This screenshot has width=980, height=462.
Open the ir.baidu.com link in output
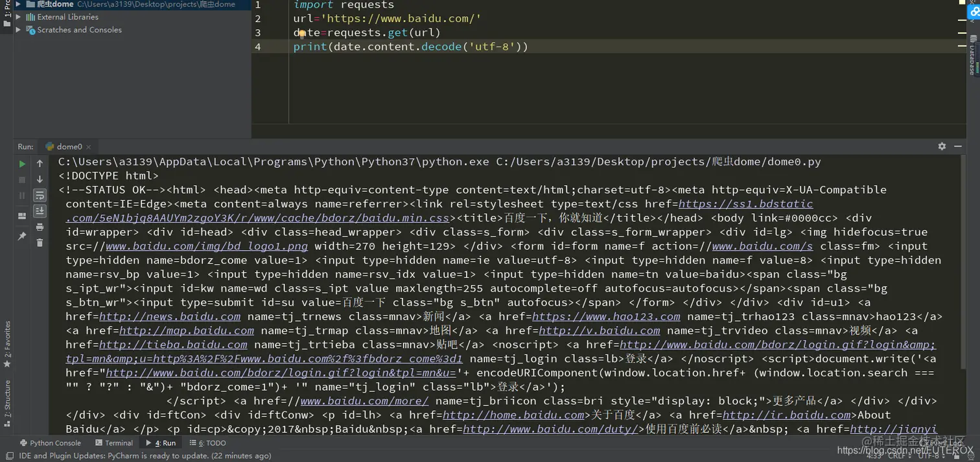[x=787, y=415]
